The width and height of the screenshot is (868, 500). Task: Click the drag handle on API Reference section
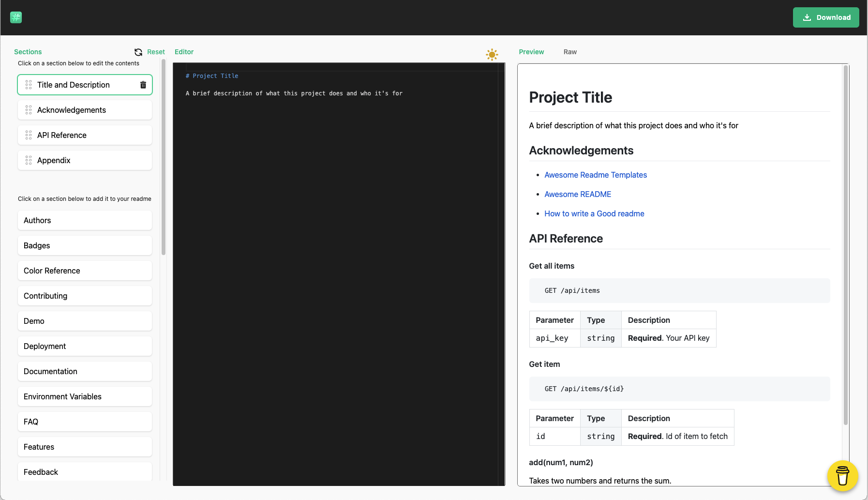coord(29,135)
